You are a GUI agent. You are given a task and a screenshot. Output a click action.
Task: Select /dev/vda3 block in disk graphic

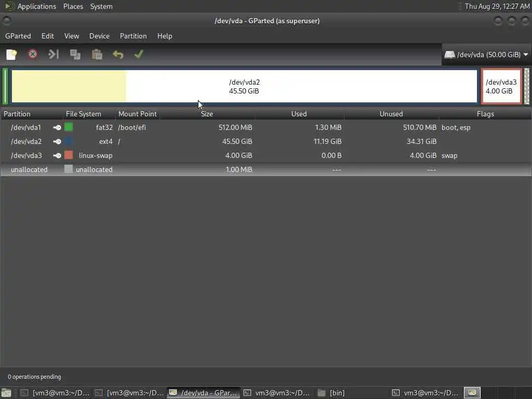[x=501, y=86]
